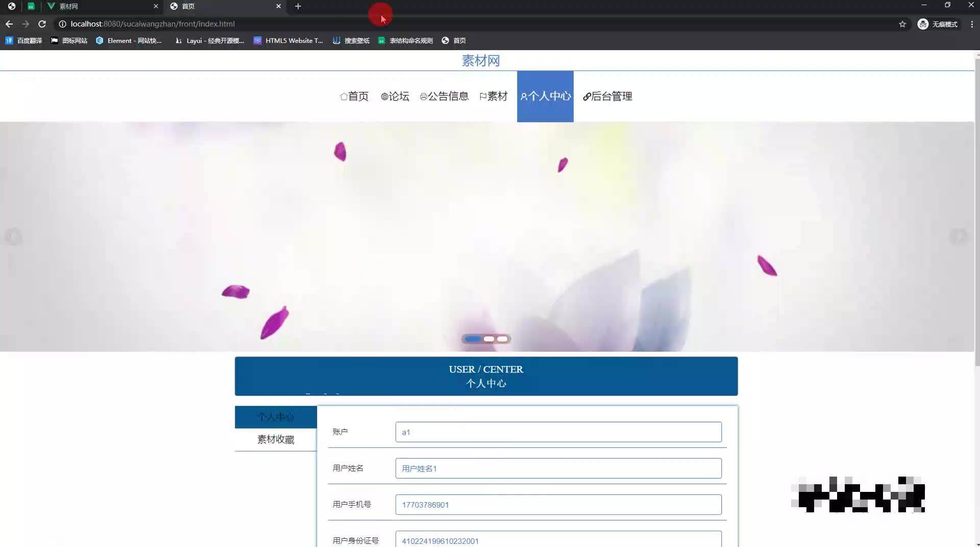Restore down the browser window
The height and width of the screenshot is (547, 980).
point(947,5)
